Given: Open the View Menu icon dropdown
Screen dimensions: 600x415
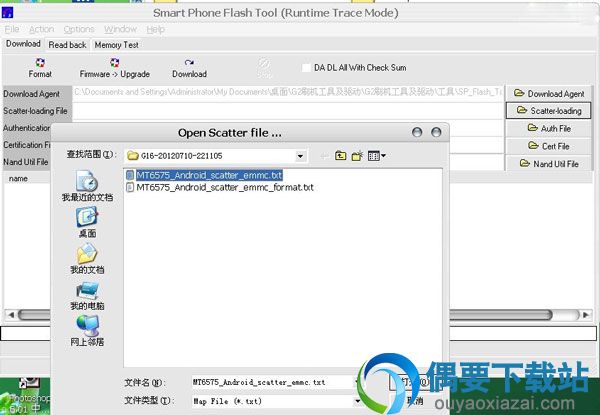Looking at the screenshot, I should [x=377, y=156].
